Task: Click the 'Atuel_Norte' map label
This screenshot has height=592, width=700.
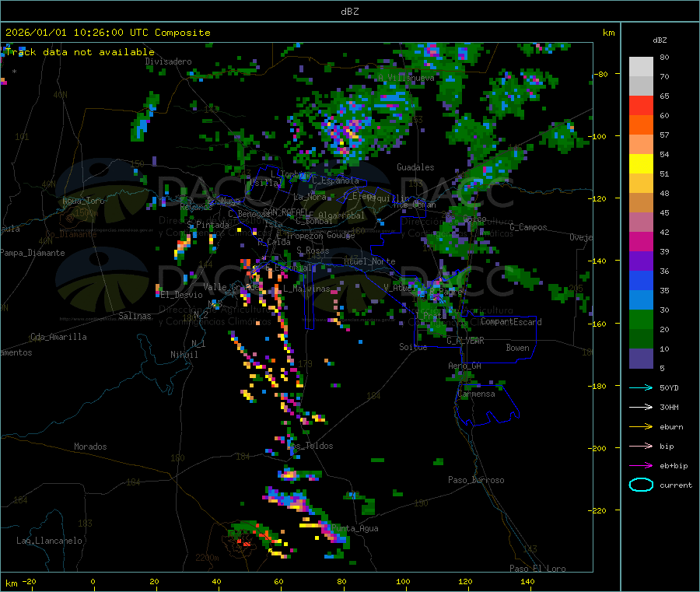Action: tap(369, 261)
